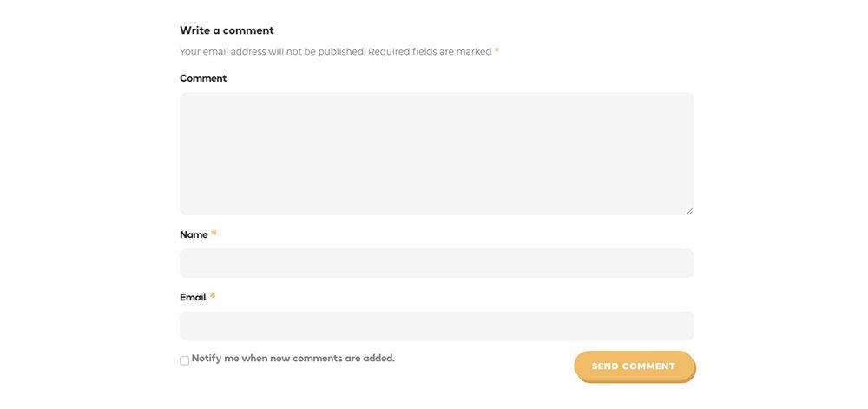Focus the Comment text area
This screenshot has height=409, width=868.
[x=437, y=153]
